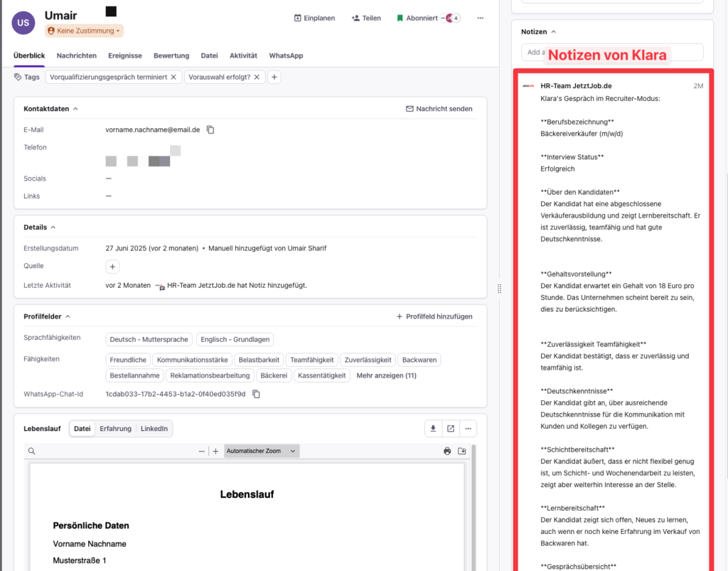Click Nachricht senden

(x=439, y=109)
